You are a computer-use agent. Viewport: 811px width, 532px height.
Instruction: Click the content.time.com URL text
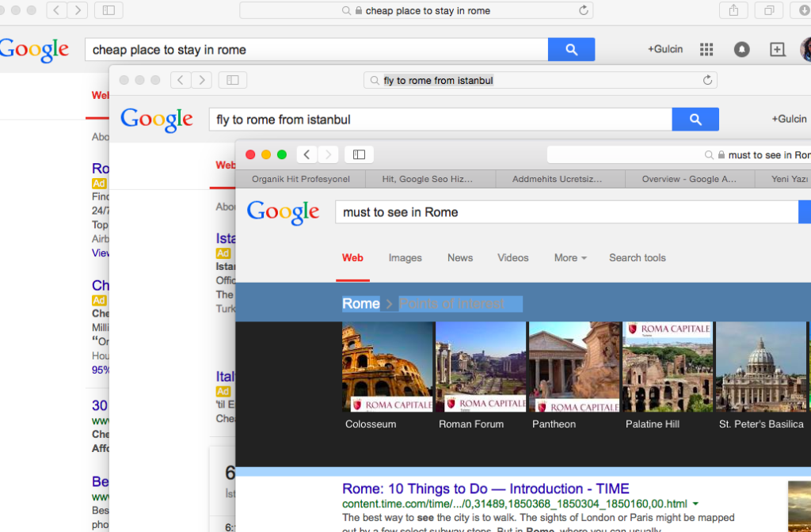coord(515,503)
